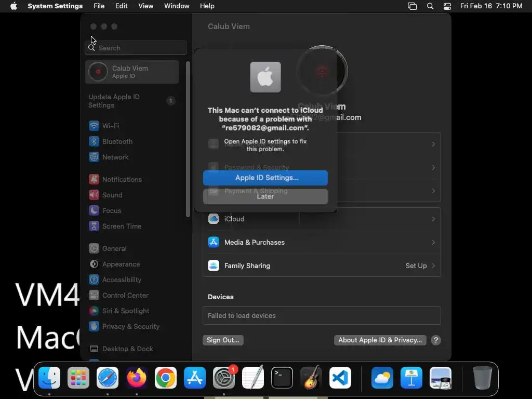The height and width of the screenshot is (399, 532).
Task: Expand Password & Security row chevron
Action: [x=434, y=168]
